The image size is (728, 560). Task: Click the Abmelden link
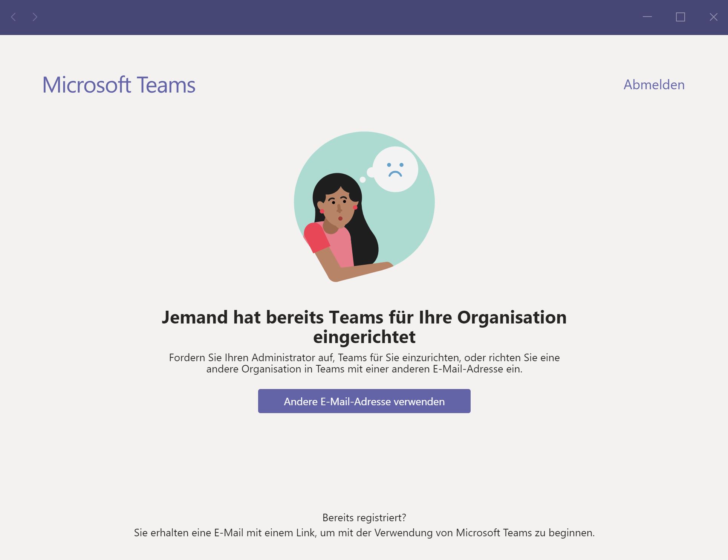[x=654, y=85]
